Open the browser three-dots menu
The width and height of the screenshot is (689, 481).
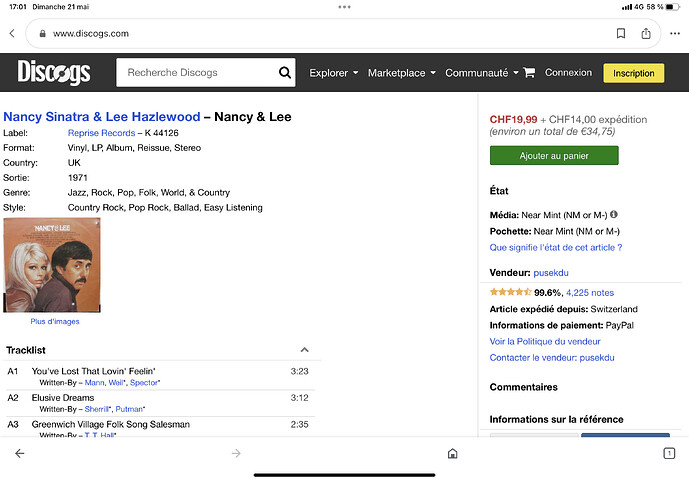[x=675, y=33]
